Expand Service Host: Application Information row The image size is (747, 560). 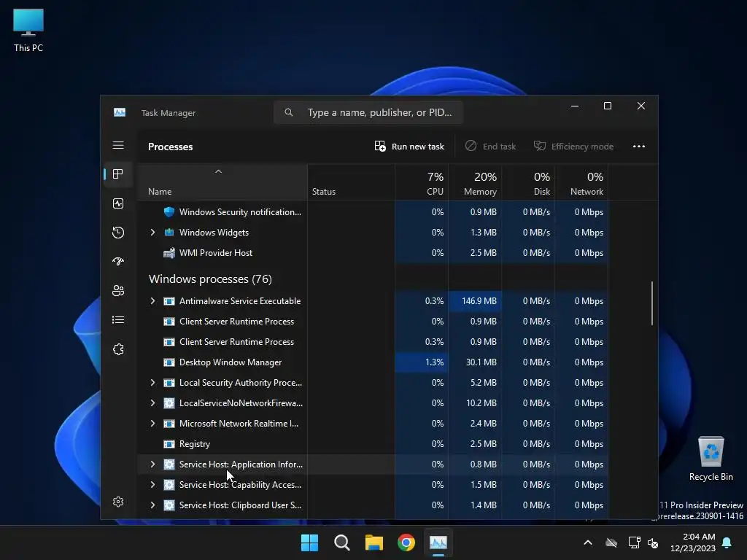click(x=152, y=464)
